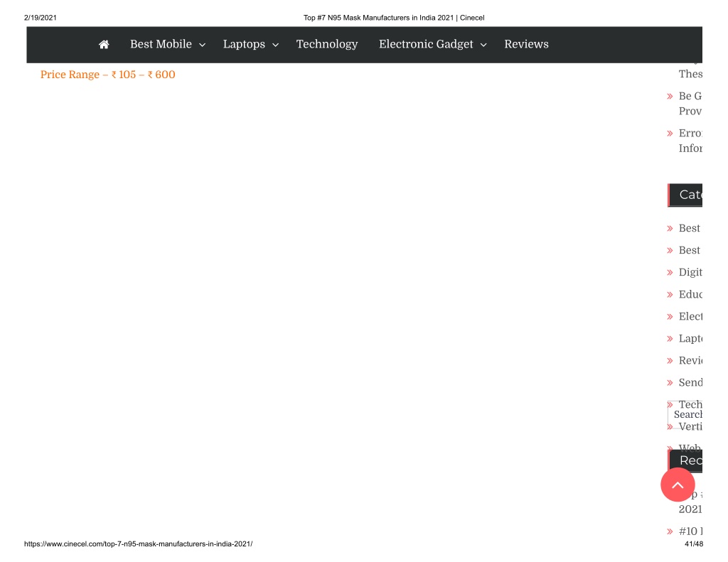Viewport: 728px width, 562px height.
Task: Click the arrow bullet beside 'Send'
Action: pos(670,383)
